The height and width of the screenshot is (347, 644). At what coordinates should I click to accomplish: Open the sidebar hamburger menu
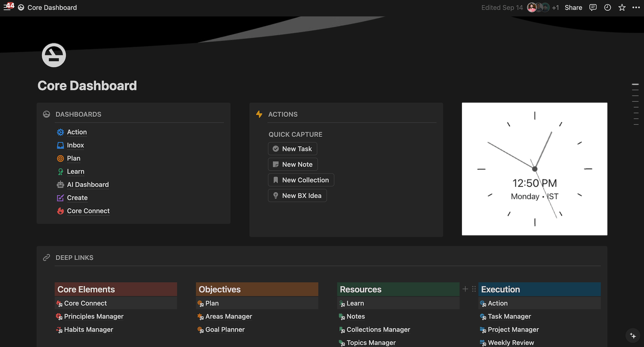tap(7, 7)
